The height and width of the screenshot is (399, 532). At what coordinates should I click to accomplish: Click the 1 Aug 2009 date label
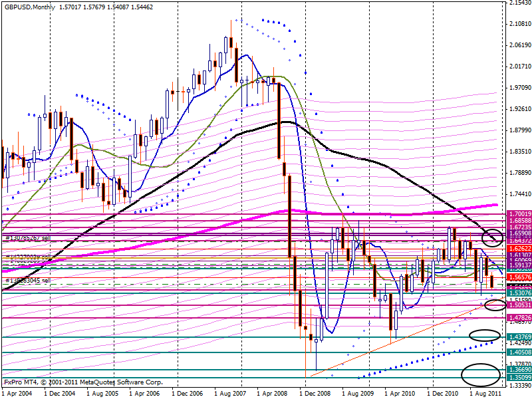(357, 394)
